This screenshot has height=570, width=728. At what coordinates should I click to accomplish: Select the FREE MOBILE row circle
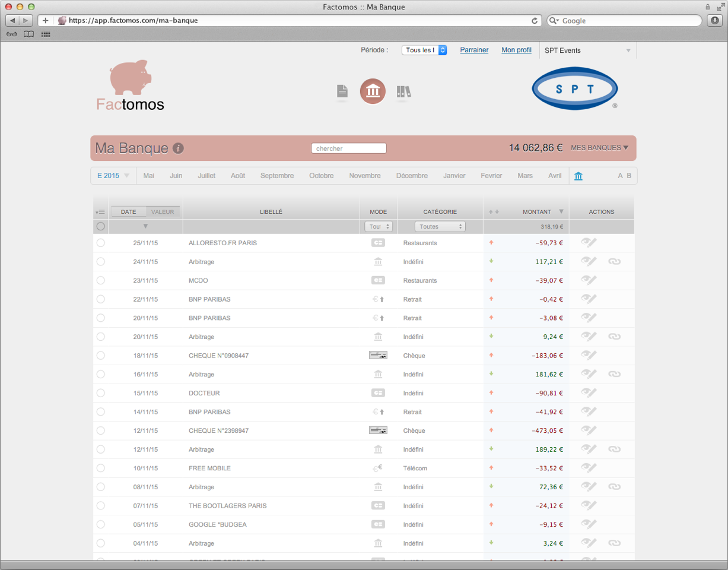100,468
